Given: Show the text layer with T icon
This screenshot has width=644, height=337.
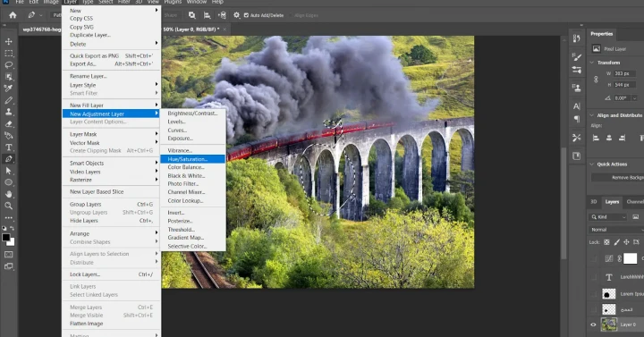Looking at the screenshot, I should point(593,277).
